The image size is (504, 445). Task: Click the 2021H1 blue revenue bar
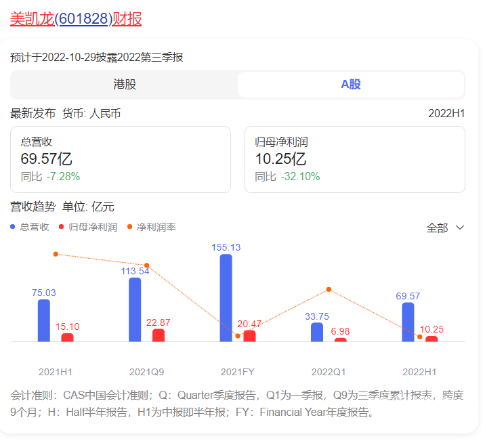(x=44, y=320)
